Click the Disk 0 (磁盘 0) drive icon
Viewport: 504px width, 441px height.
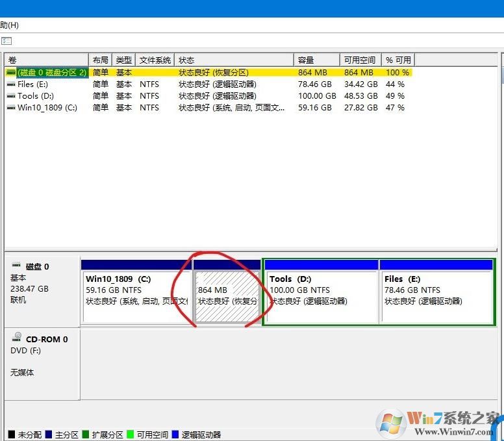click(x=16, y=266)
